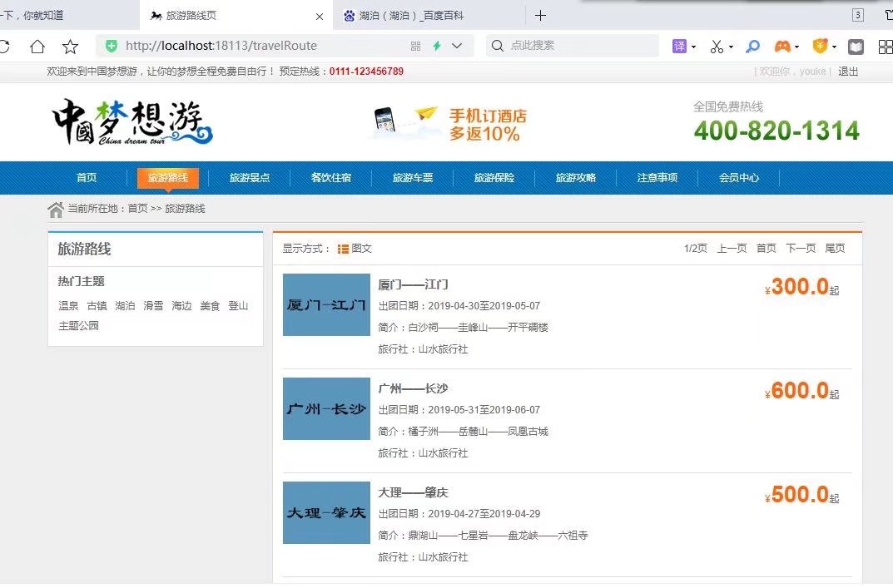Open the scissors screenshot tool

716,46
